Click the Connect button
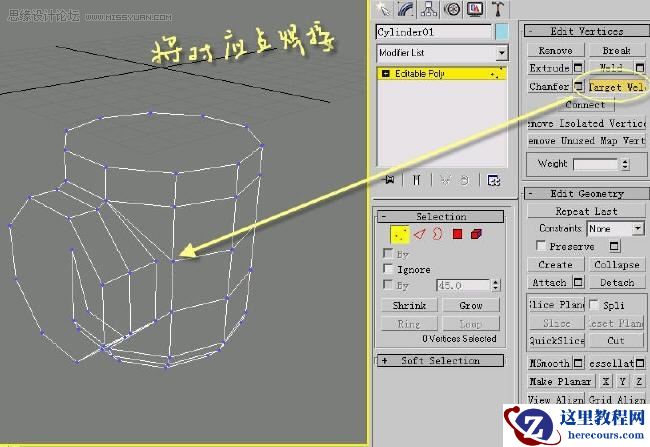The image size is (650, 447). click(x=585, y=104)
